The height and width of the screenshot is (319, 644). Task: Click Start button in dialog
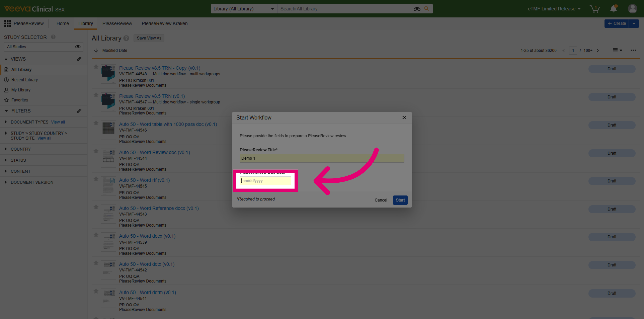[x=400, y=200]
